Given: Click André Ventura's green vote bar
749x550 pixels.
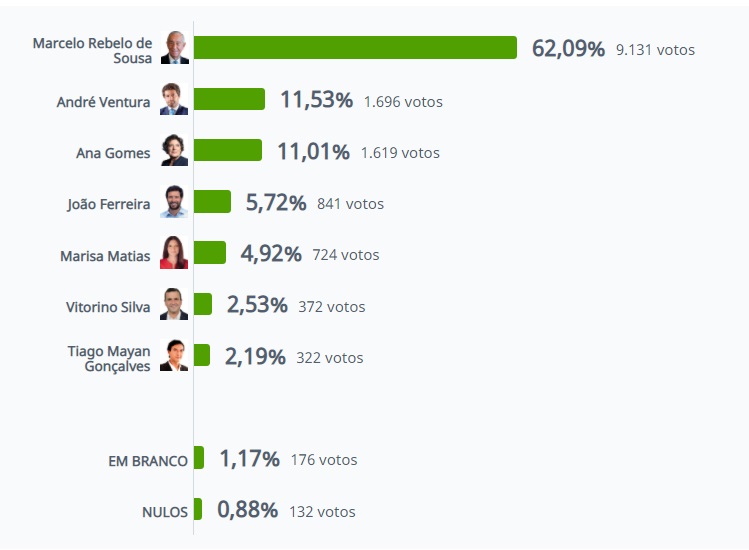Looking at the screenshot, I should click(229, 99).
